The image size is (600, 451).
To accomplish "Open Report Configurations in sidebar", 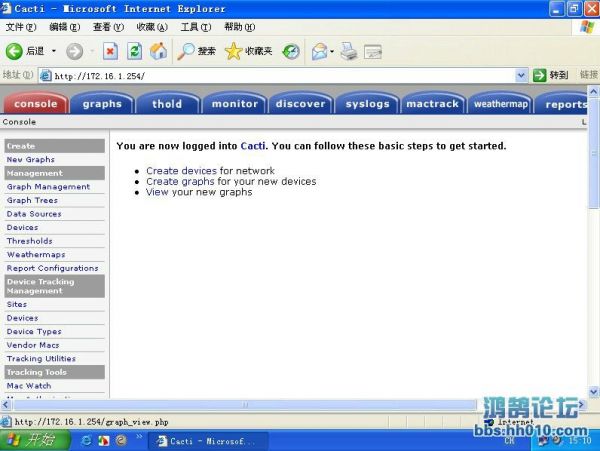I will [x=52, y=268].
